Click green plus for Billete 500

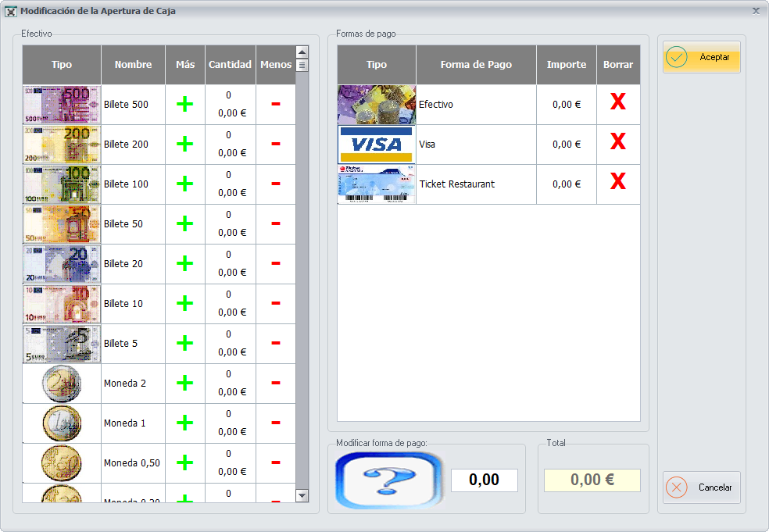[185, 105]
